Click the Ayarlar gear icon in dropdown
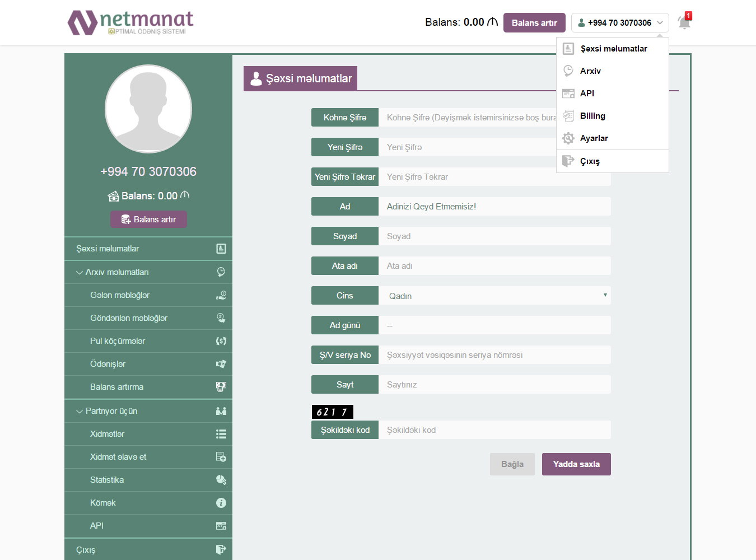756x560 pixels. coord(568,138)
